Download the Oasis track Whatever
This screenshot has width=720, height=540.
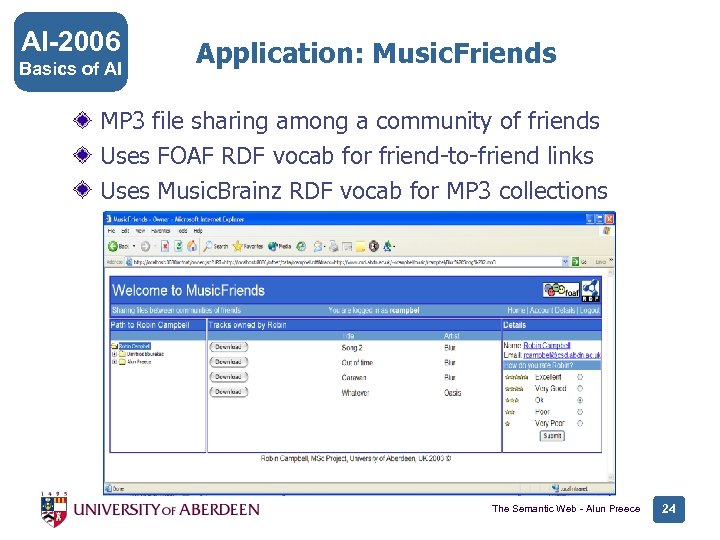(229, 392)
